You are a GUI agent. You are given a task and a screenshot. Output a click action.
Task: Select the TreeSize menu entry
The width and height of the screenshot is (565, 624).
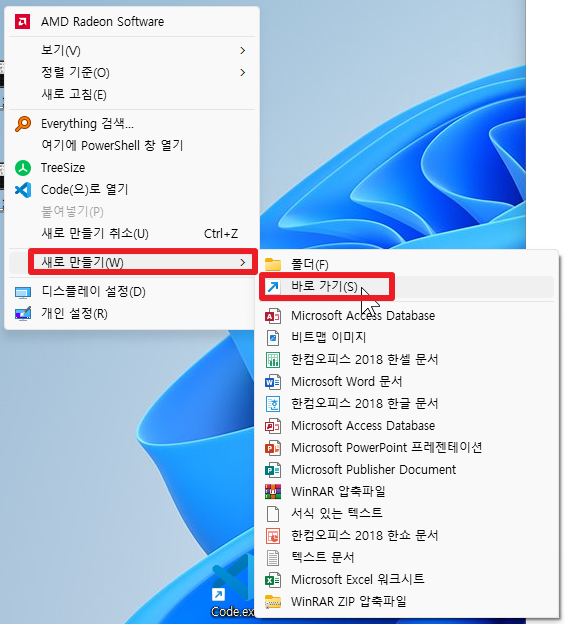click(x=132, y=168)
